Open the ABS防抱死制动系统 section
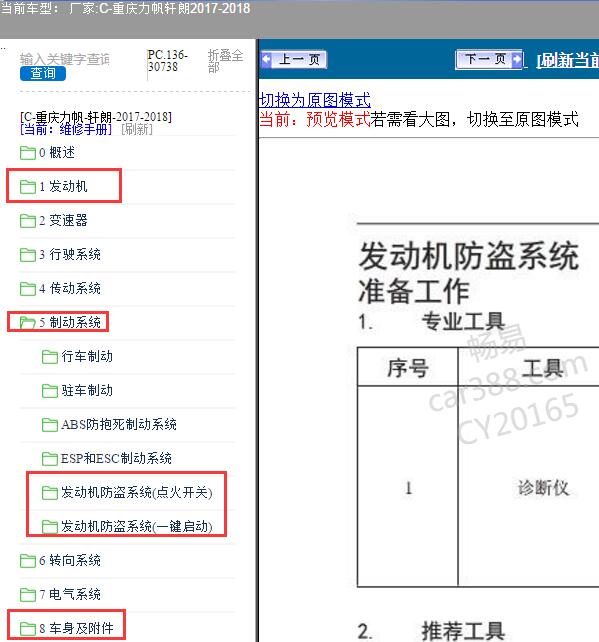The height and width of the screenshot is (642, 599). 119,425
